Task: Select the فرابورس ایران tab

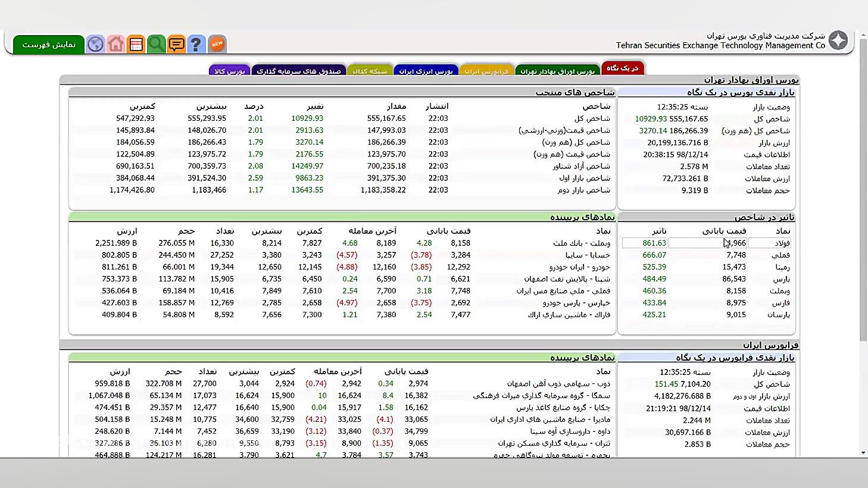Action: tap(487, 69)
